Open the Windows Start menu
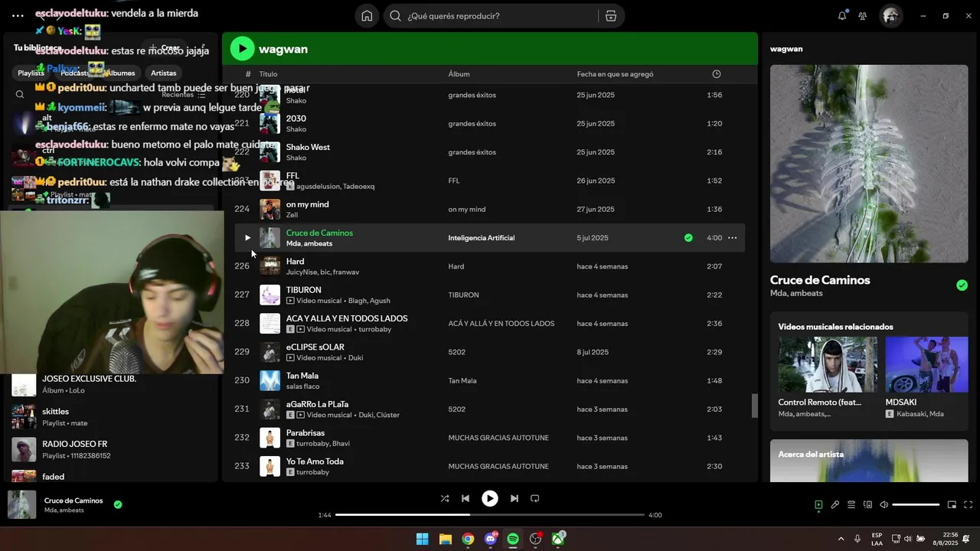The height and width of the screenshot is (551, 980). 422,539
